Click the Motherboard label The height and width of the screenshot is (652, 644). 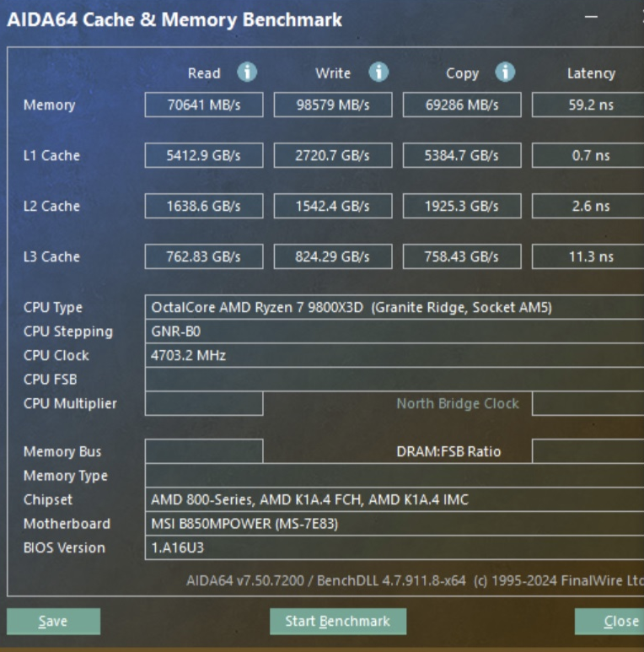(67, 524)
